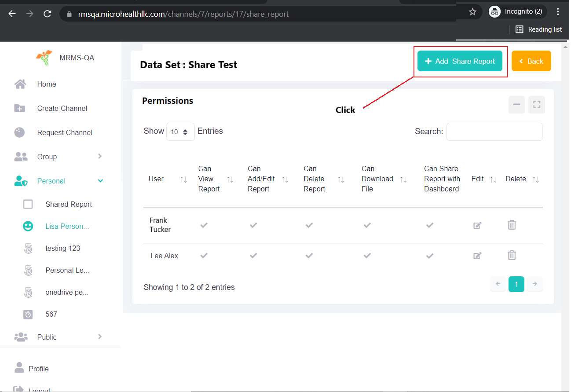The image size is (571, 392).
Task: Click the smiley icon beside Lisa Person
Action: click(28, 226)
